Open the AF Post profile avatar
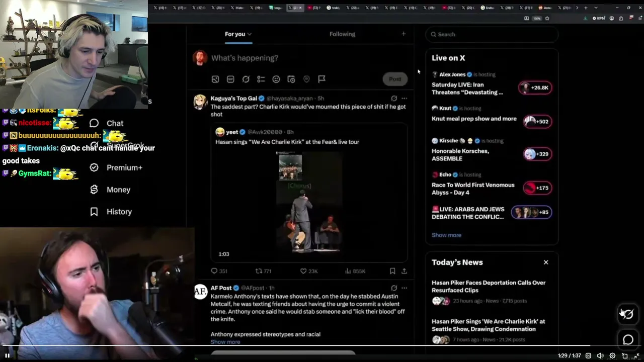This screenshot has width=644, height=362. pos(200,292)
